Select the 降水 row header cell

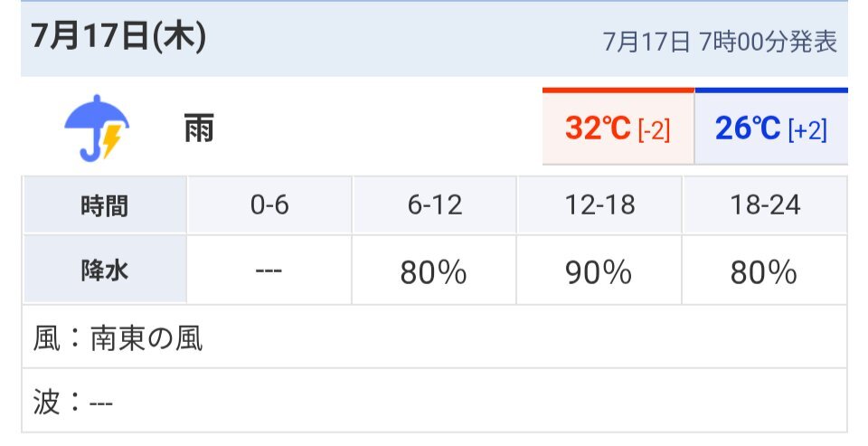(x=105, y=270)
